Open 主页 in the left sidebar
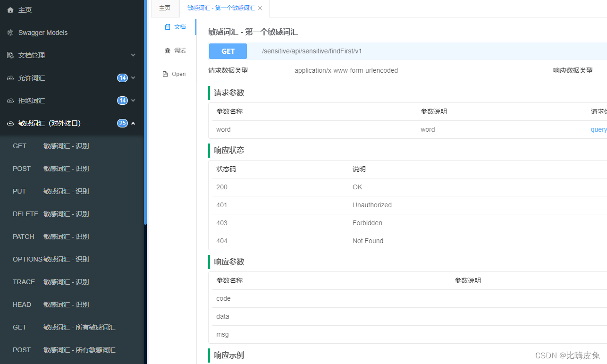Viewport: 607px width, 364px height. (x=72, y=10)
